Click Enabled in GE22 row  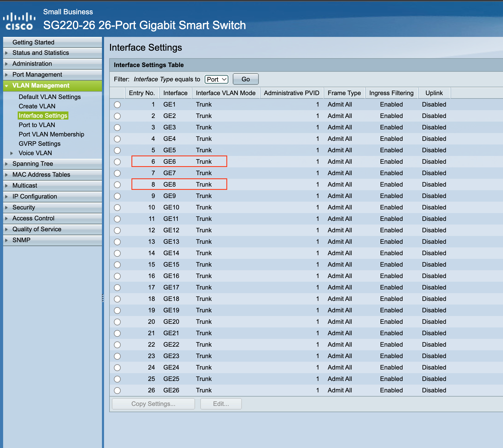point(391,345)
